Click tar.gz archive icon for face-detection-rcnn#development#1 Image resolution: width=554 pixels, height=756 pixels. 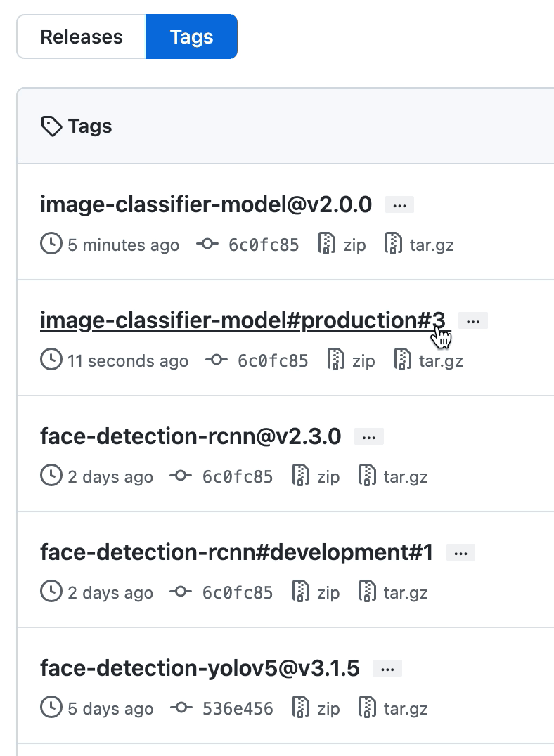pyautogui.click(x=368, y=592)
